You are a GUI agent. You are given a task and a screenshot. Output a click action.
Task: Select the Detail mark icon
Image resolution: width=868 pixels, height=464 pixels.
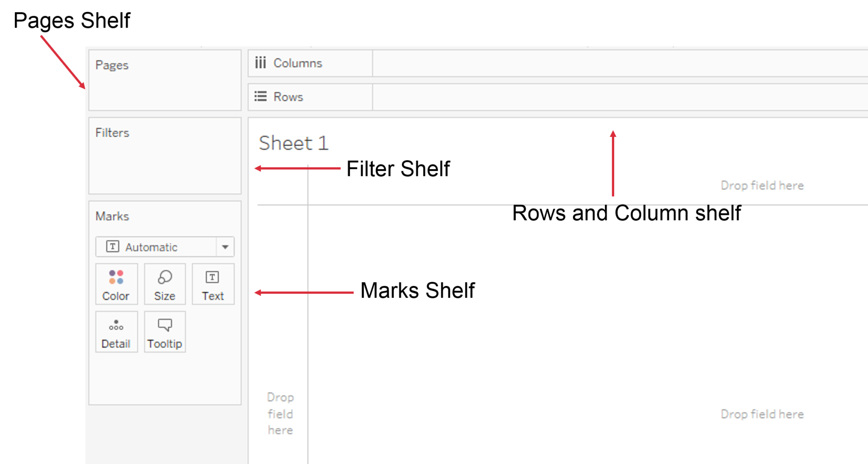[117, 332]
